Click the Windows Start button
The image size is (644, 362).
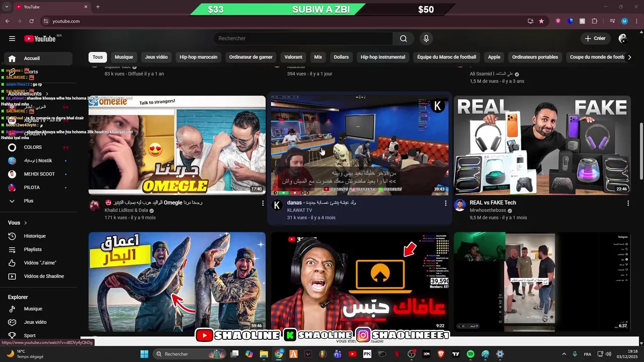point(144,354)
